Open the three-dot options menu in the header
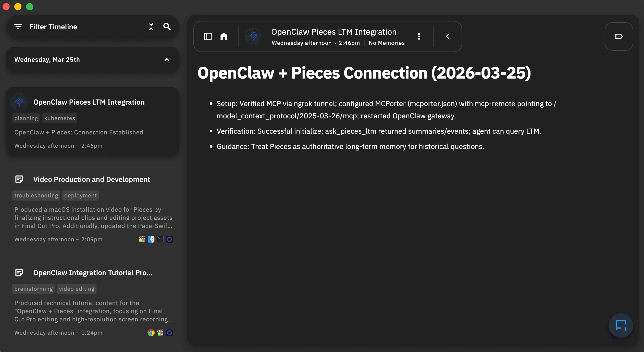The width and height of the screenshot is (644, 352). [419, 36]
